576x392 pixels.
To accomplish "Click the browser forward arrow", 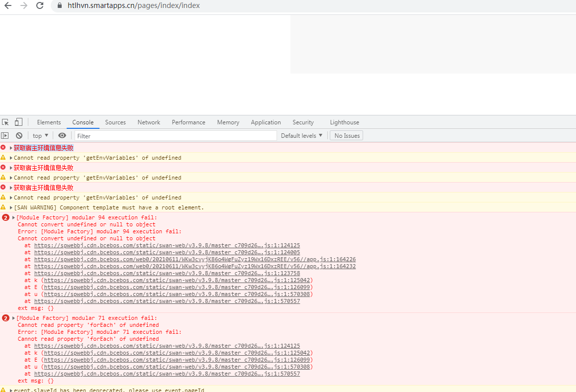I will [24, 5].
